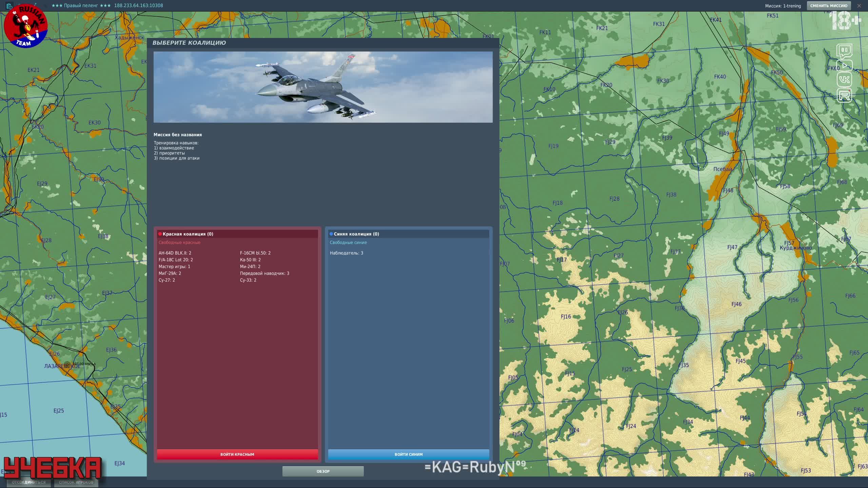Click the F-16 banner image
Image resolution: width=868 pixels, height=488 pixels.
coord(323,87)
